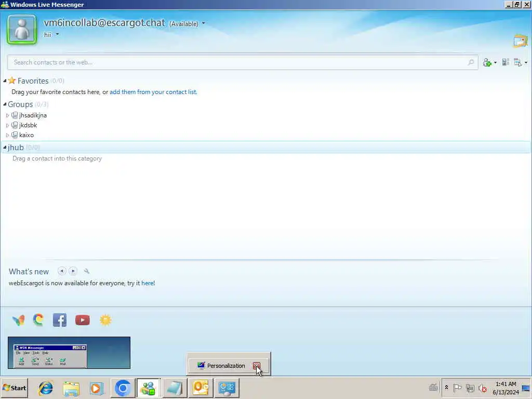The width and height of the screenshot is (532, 399).
Task: Click the network tray icon
Action: 470,388
